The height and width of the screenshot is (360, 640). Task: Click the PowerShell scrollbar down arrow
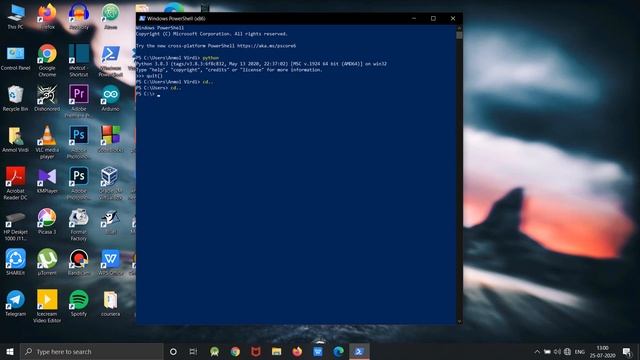coord(459,322)
